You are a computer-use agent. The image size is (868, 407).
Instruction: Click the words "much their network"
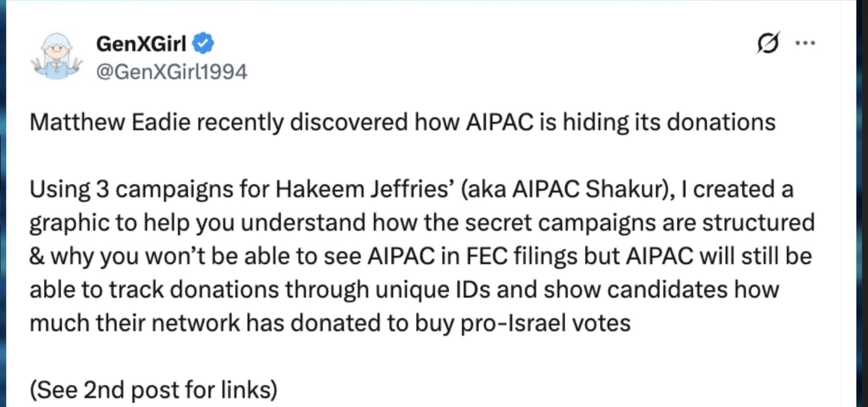point(135,323)
